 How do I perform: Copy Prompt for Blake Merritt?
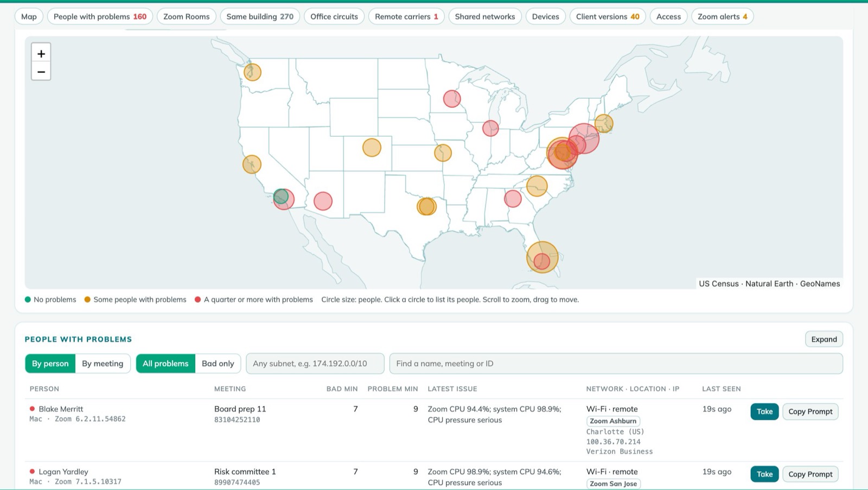pyautogui.click(x=810, y=411)
